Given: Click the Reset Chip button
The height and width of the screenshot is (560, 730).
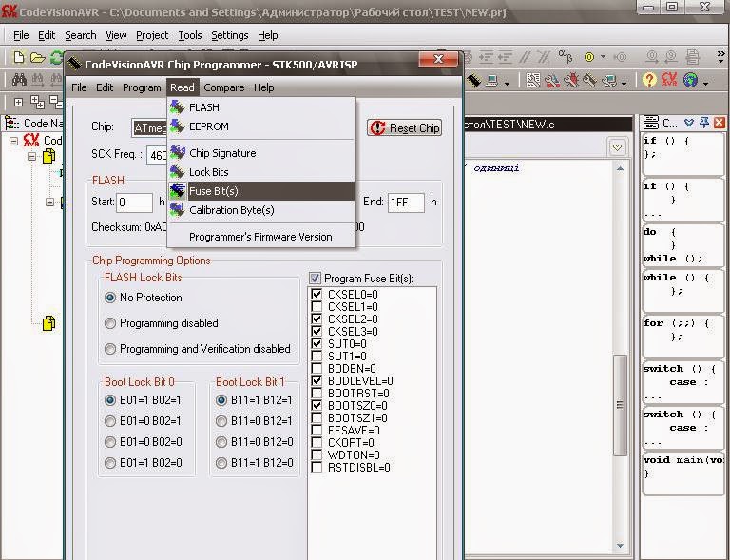Looking at the screenshot, I should pos(404,128).
